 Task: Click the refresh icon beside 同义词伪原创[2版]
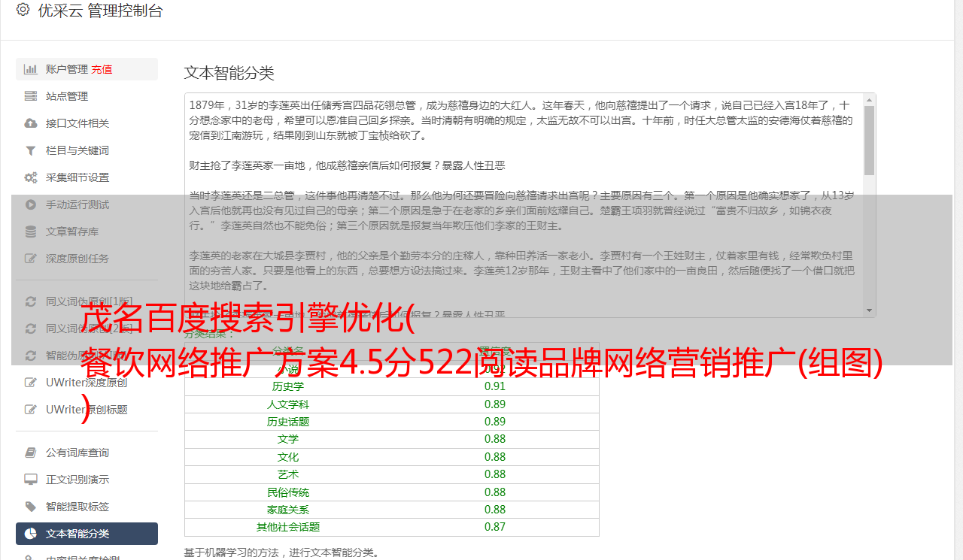31,328
